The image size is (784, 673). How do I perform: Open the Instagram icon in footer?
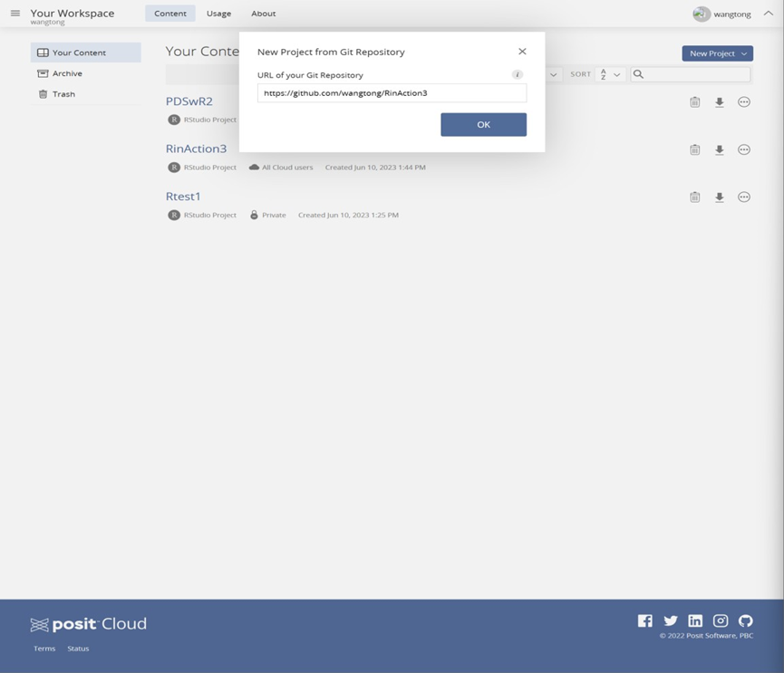pyautogui.click(x=720, y=620)
